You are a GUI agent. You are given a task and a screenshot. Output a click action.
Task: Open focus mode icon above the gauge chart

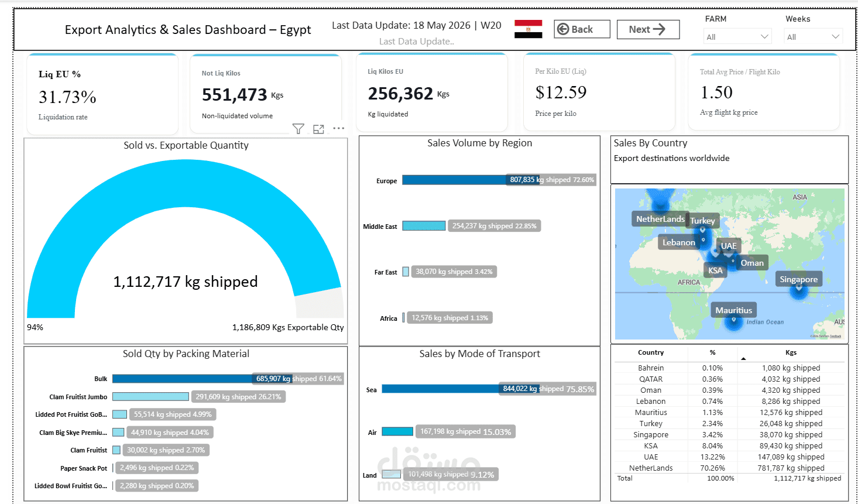[x=318, y=129]
